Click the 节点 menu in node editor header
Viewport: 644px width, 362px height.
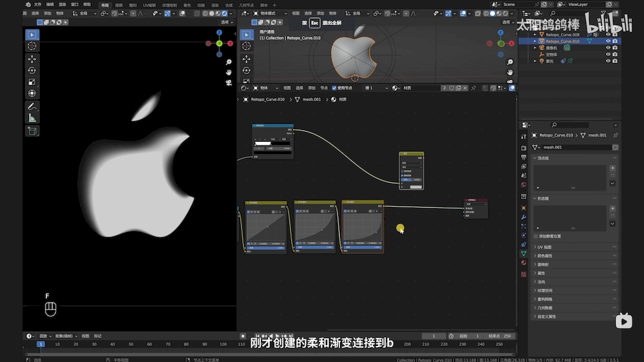coord(324,88)
